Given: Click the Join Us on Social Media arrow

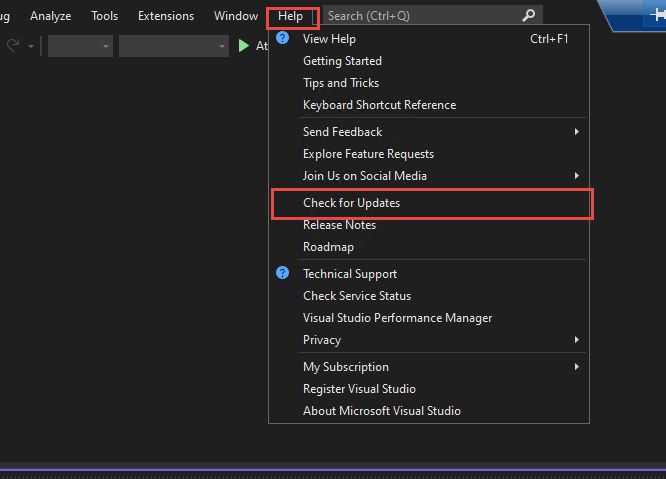Looking at the screenshot, I should pyautogui.click(x=576, y=176).
